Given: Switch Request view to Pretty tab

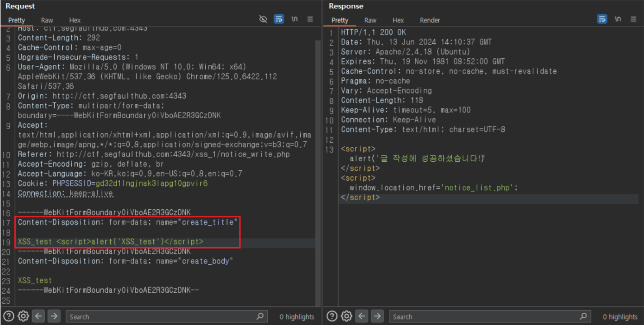Looking at the screenshot, I should pyautogui.click(x=16, y=20).
